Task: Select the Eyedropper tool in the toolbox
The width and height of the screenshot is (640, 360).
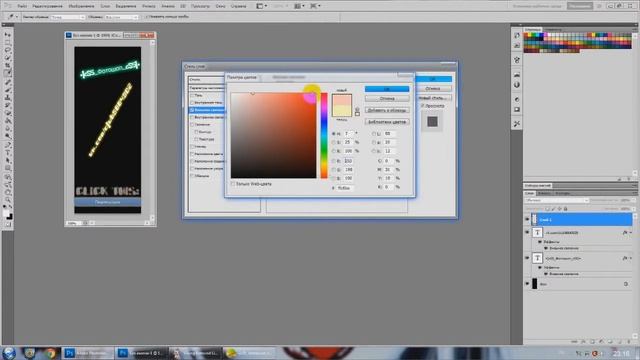Action: point(7,73)
